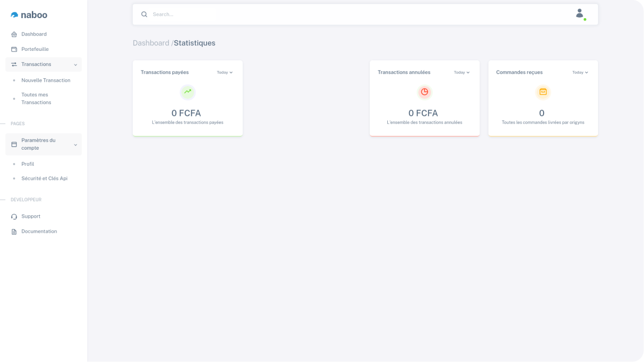Image resolution: width=644 pixels, height=362 pixels.
Task: Open the Profil page
Action: 28,164
